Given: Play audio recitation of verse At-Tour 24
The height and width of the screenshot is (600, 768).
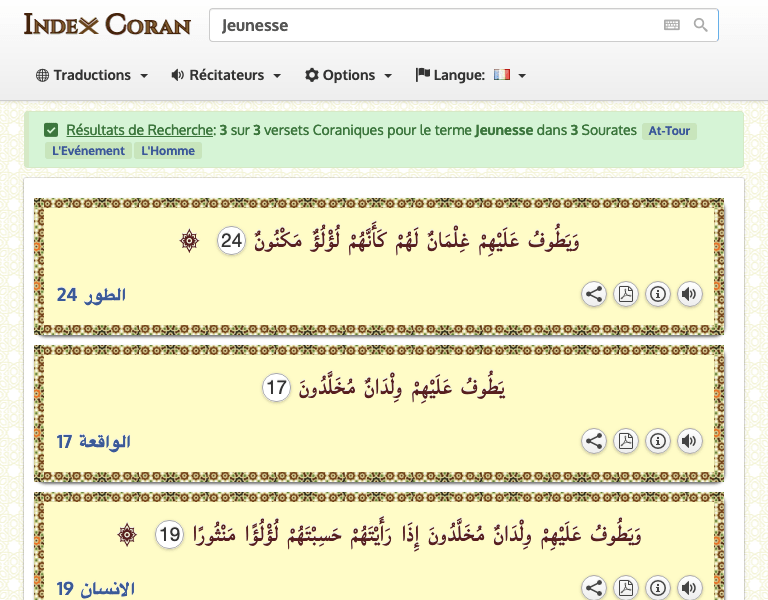Looking at the screenshot, I should pos(689,294).
